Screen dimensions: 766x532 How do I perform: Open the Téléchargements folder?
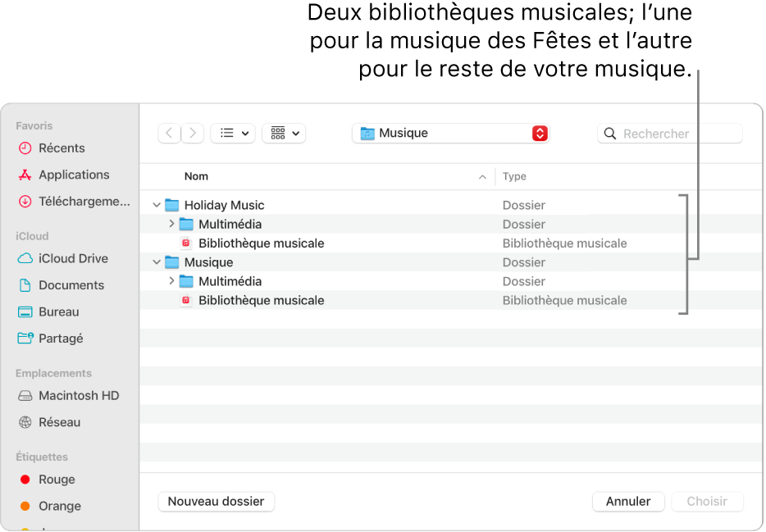pyautogui.click(x=75, y=201)
